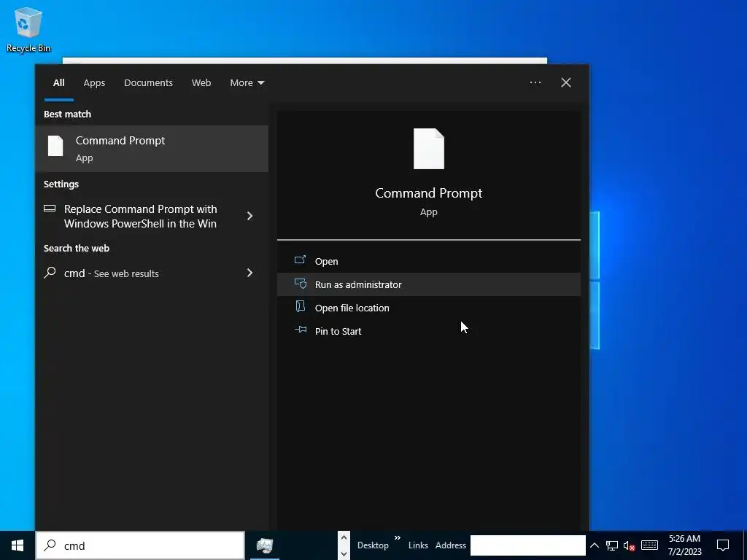Show hidden system tray icons

pos(594,545)
